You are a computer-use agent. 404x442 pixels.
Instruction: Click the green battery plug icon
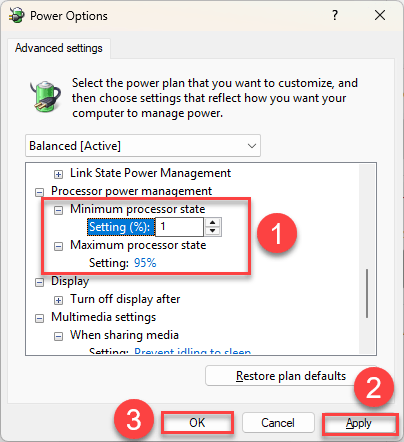46,96
